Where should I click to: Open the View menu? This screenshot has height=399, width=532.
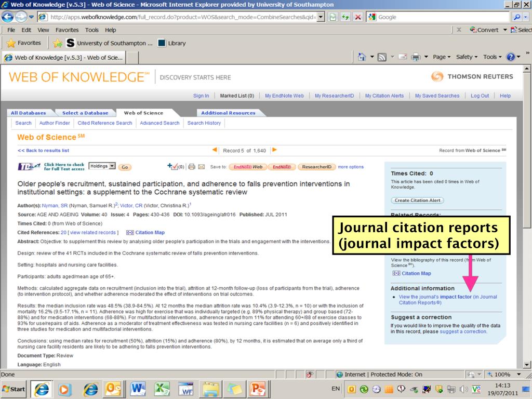[43, 30]
